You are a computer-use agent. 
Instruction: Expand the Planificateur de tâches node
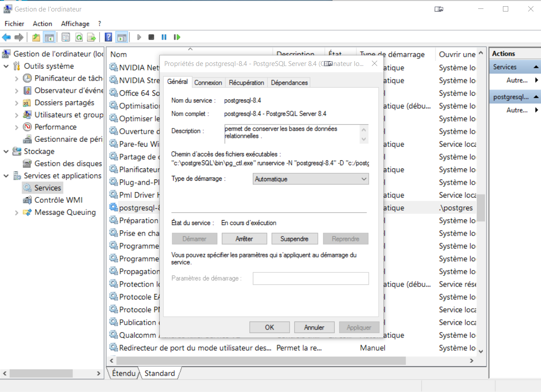(x=16, y=78)
